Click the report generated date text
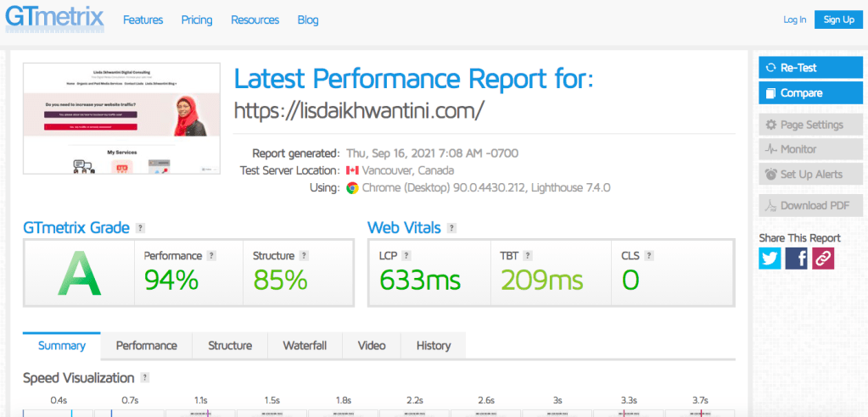The width and height of the screenshot is (868, 417). [433, 153]
